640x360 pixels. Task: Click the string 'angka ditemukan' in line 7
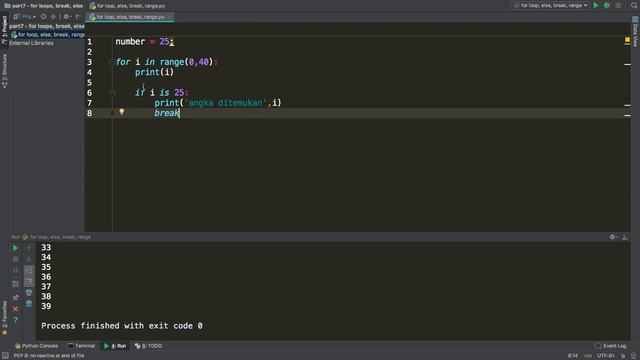point(226,103)
